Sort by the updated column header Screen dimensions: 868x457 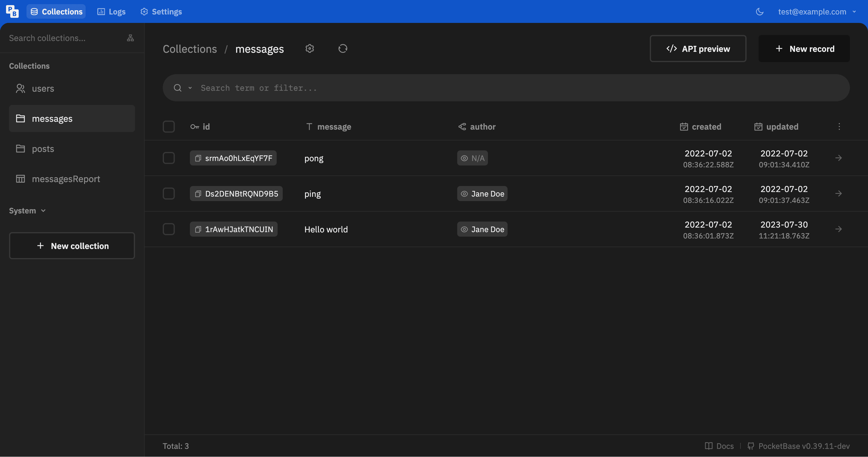click(776, 127)
